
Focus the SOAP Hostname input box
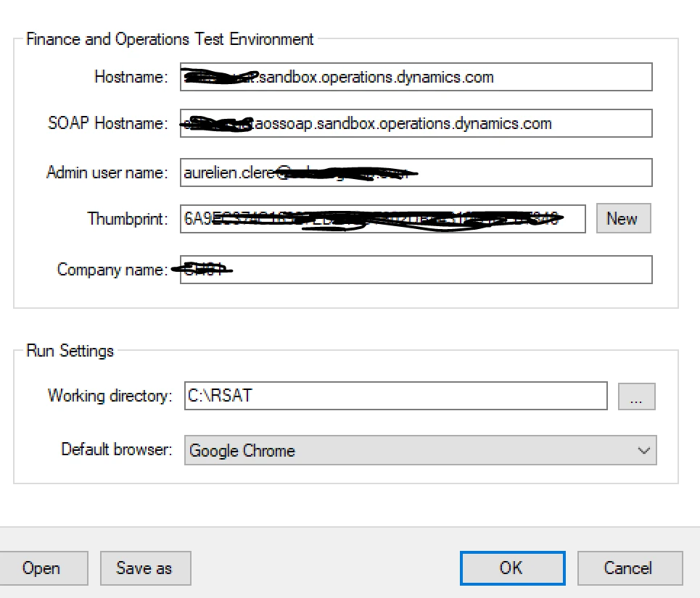(416, 123)
